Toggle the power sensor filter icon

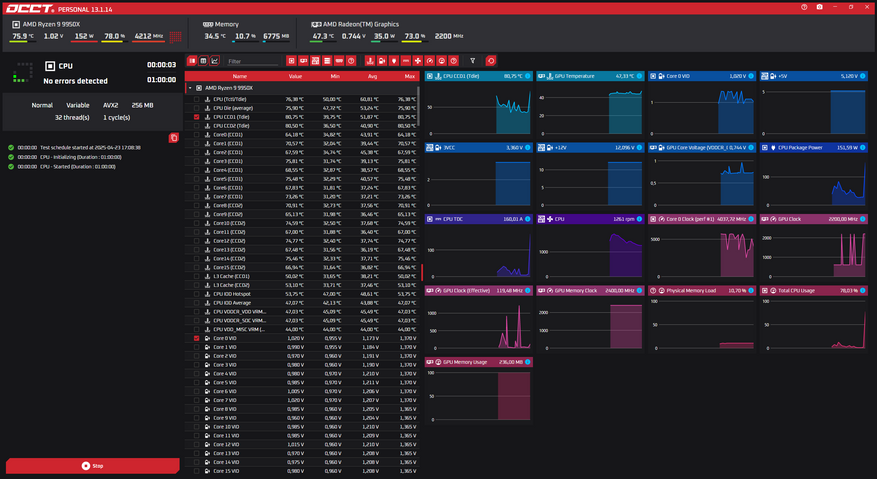pyautogui.click(x=394, y=60)
